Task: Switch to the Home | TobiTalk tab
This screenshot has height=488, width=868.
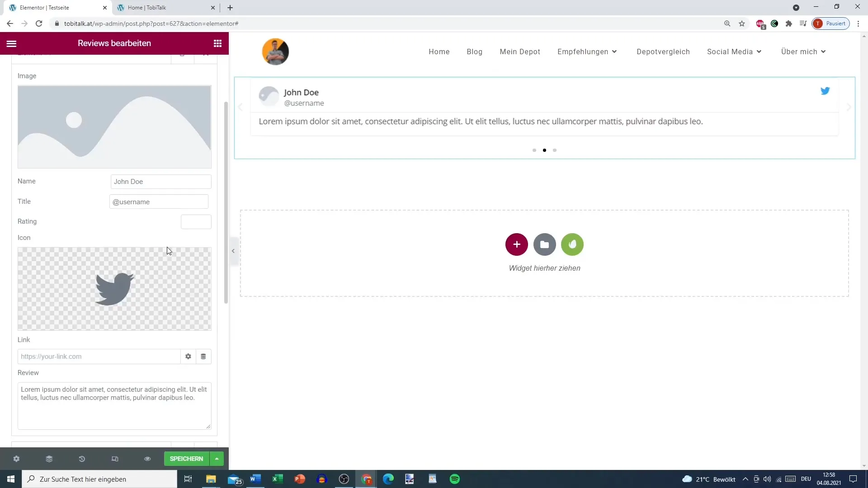Action: pyautogui.click(x=147, y=8)
